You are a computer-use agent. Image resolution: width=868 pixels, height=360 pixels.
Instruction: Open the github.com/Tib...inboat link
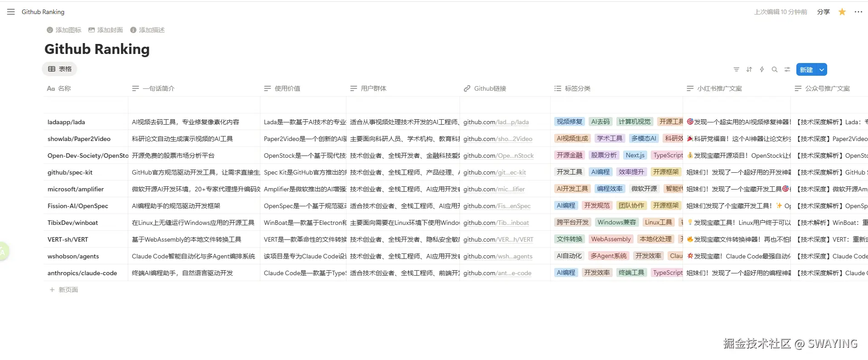tap(496, 223)
